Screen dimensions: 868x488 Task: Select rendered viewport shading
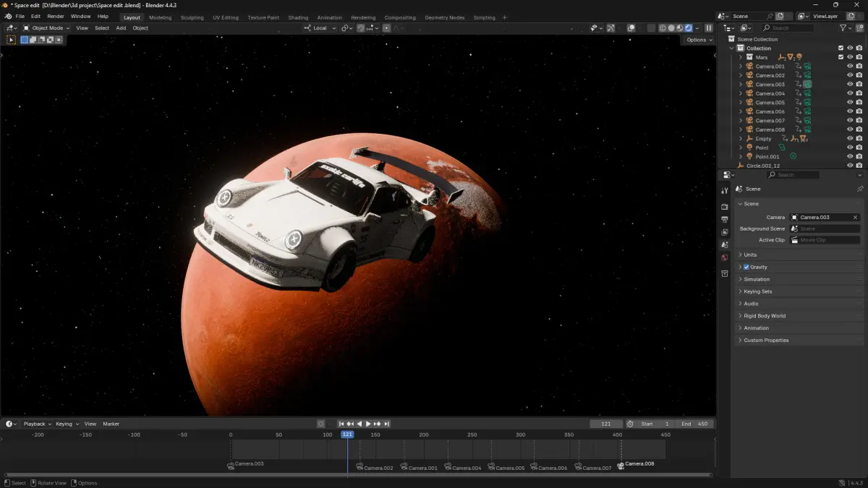tap(689, 28)
